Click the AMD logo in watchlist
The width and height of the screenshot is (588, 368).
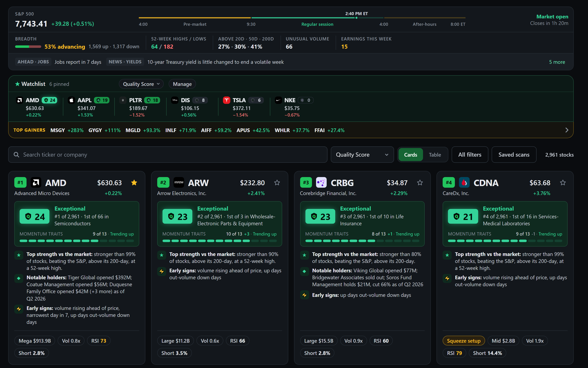pyautogui.click(x=19, y=100)
